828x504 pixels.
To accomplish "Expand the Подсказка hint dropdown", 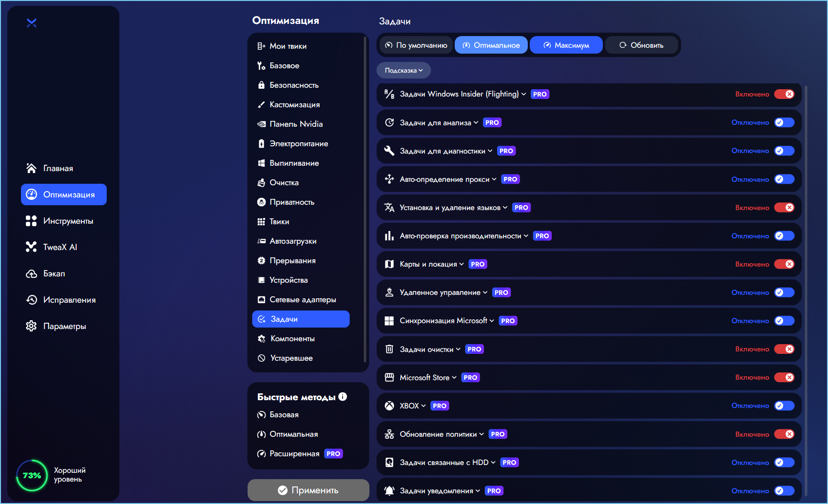I will click(404, 70).
